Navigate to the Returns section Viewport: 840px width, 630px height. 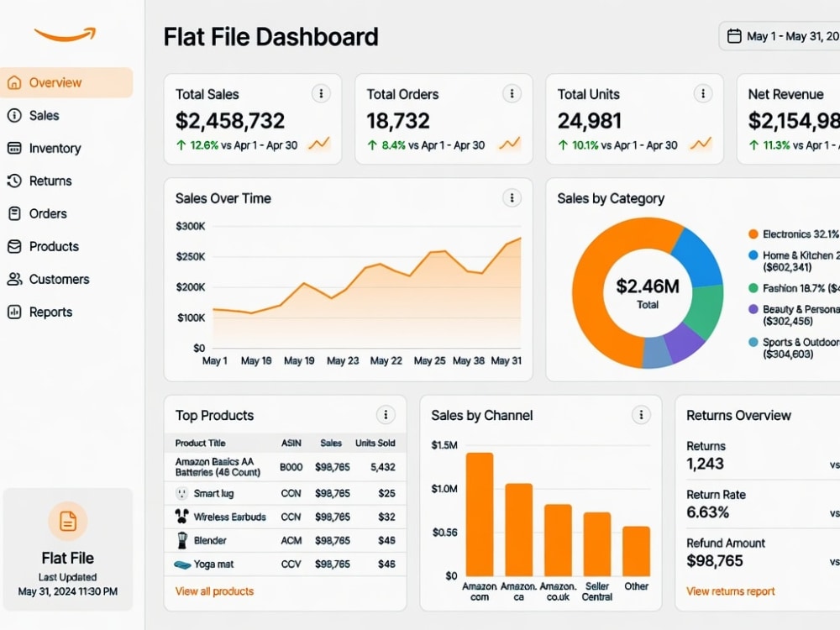pos(50,181)
